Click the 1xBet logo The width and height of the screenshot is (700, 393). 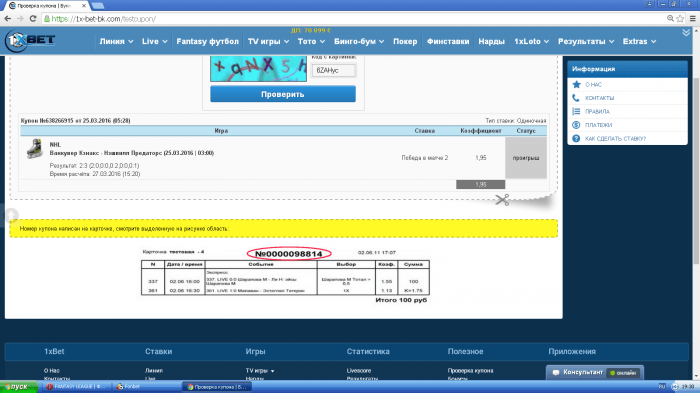click(x=30, y=41)
